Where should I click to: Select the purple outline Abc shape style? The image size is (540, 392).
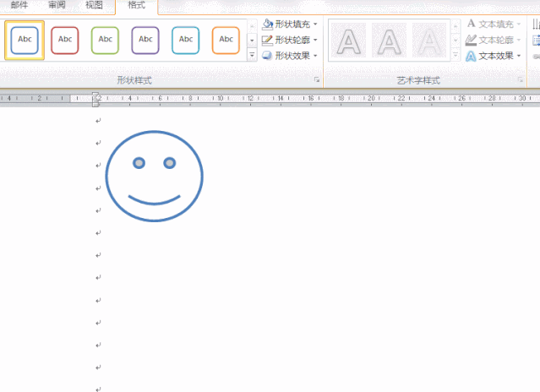[x=145, y=41]
